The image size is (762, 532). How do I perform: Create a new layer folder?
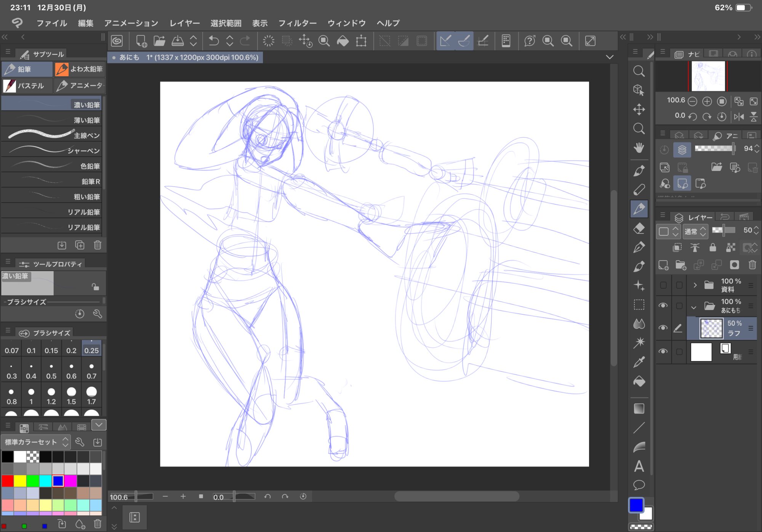click(680, 265)
